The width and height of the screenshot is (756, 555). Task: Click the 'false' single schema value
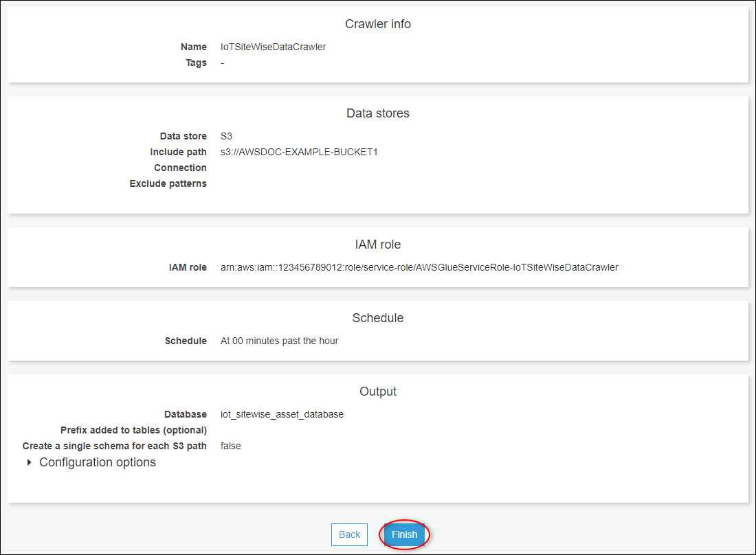click(x=230, y=446)
